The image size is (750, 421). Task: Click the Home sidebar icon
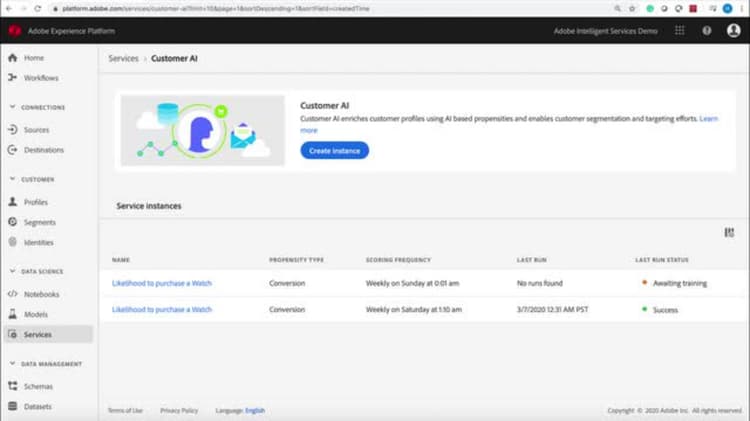click(13, 58)
